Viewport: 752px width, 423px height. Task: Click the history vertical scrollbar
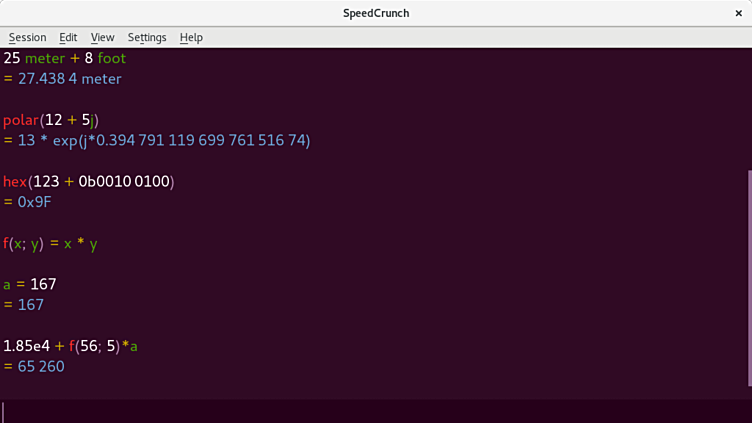(x=748, y=278)
